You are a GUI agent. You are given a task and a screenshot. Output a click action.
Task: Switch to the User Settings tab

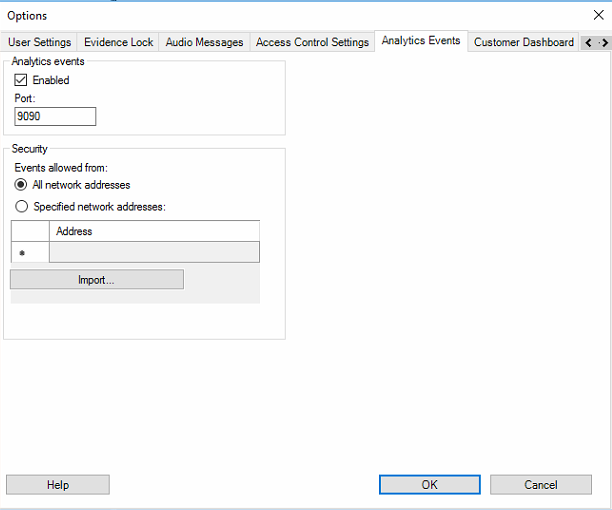tap(40, 42)
